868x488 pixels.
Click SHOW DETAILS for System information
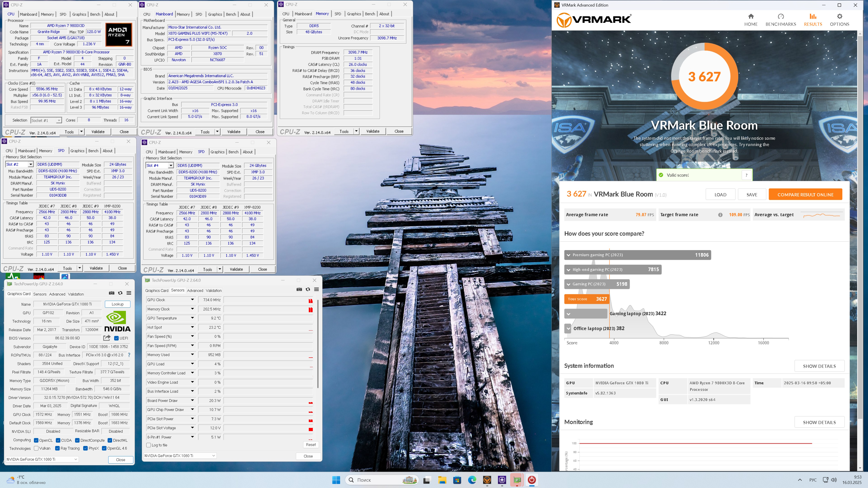point(819,366)
